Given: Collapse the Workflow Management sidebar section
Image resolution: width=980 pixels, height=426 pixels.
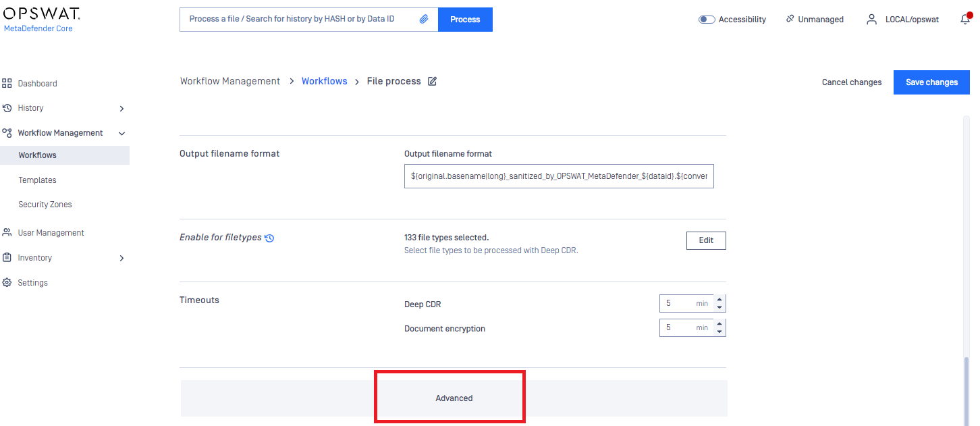Looking at the screenshot, I should pyautogui.click(x=121, y=134).
